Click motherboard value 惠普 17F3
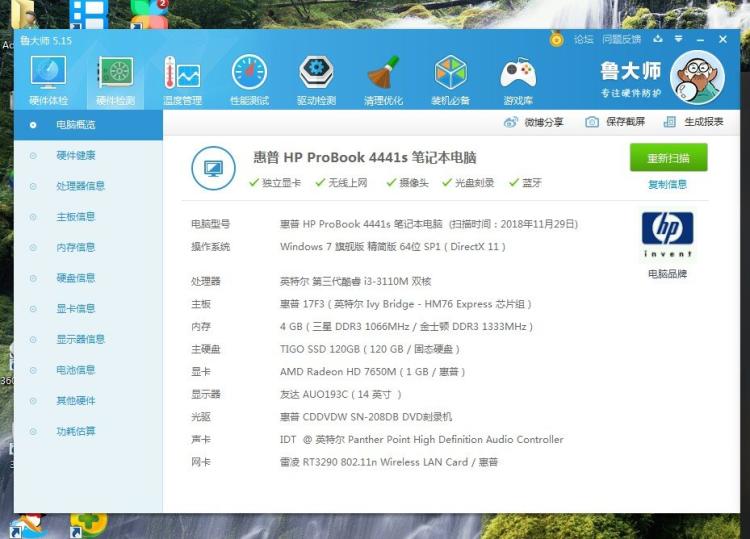This screenshot has width=750, height=539. pos(406,304)
